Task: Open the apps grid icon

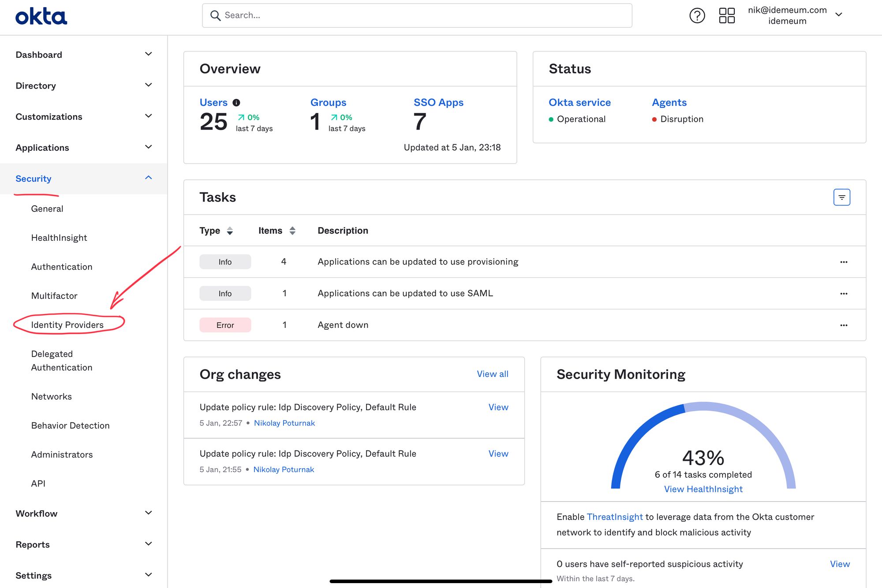Action: pyautogui.click(x=727, y=15)
